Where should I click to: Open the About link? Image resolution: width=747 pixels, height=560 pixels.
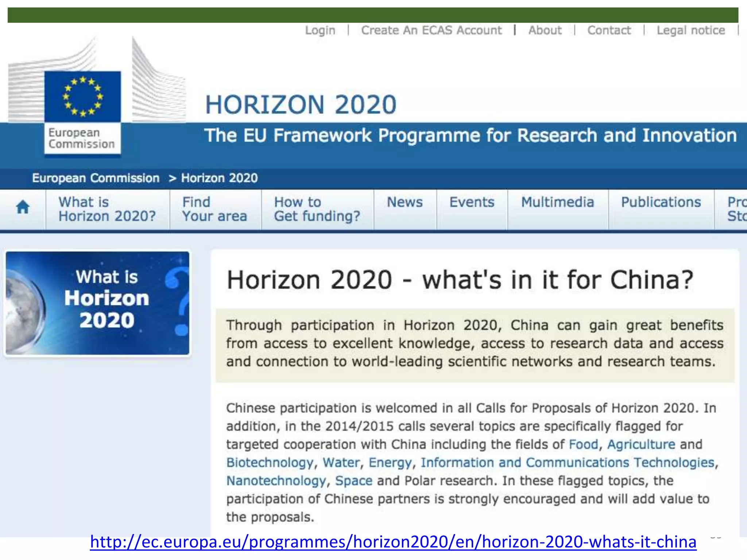[545, 30]
